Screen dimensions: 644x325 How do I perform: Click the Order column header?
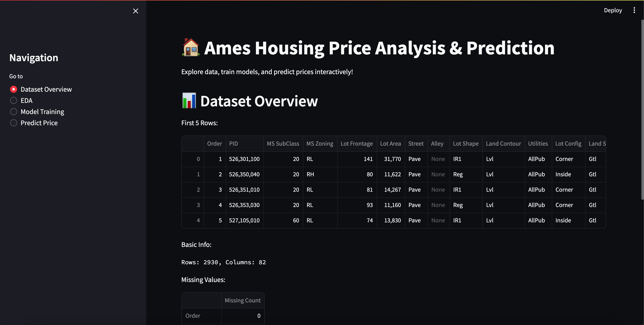click(214, 144)
